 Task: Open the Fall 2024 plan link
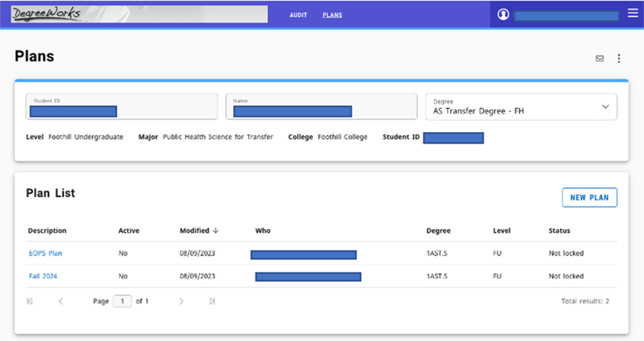tap(43, 277)
